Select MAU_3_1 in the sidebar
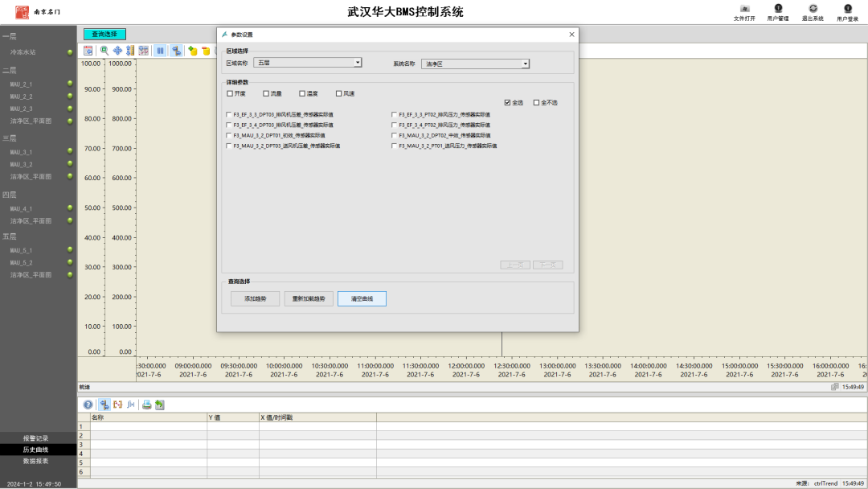The image size is (868, 489). pyautogui.click(x=21, y=152)
